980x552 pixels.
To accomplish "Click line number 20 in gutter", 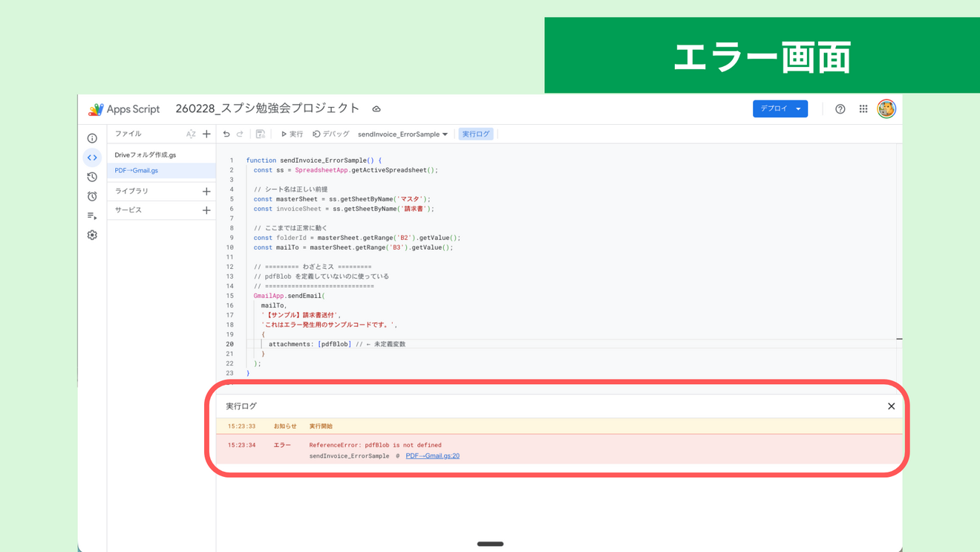I will pyautogui.click(x=229, y=345).
